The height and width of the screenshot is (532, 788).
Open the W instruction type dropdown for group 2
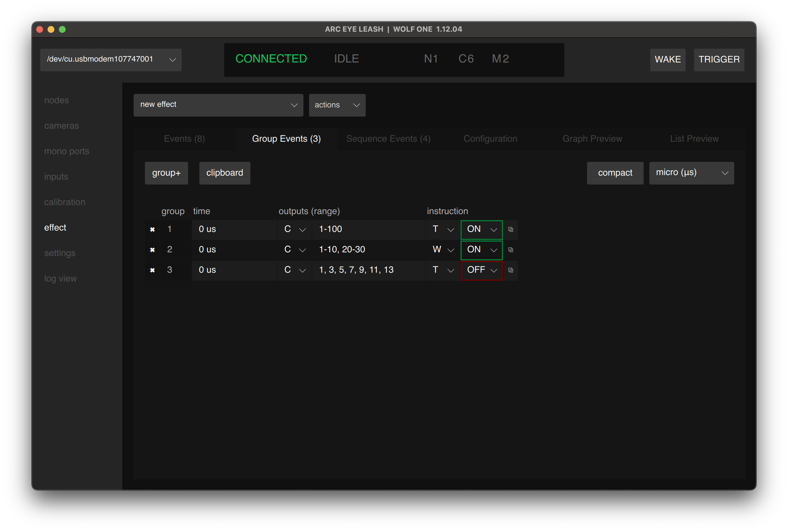[x=442, y=250]
